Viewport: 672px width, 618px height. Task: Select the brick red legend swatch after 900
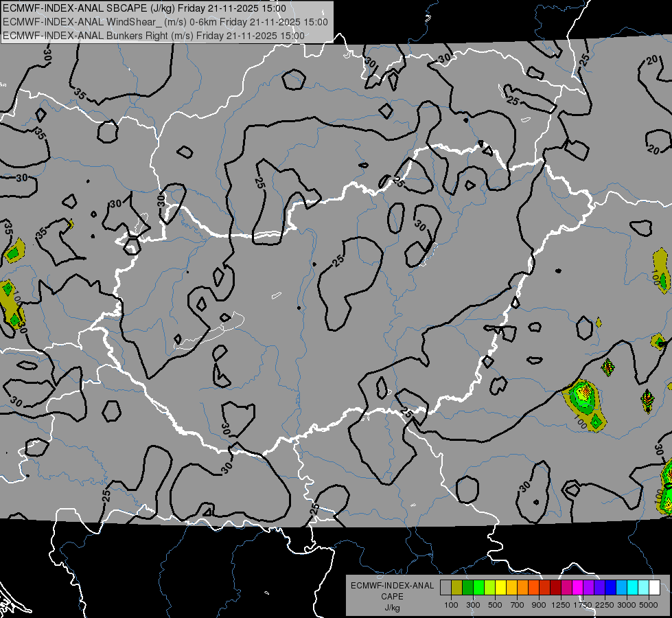[x=545, y=588]
